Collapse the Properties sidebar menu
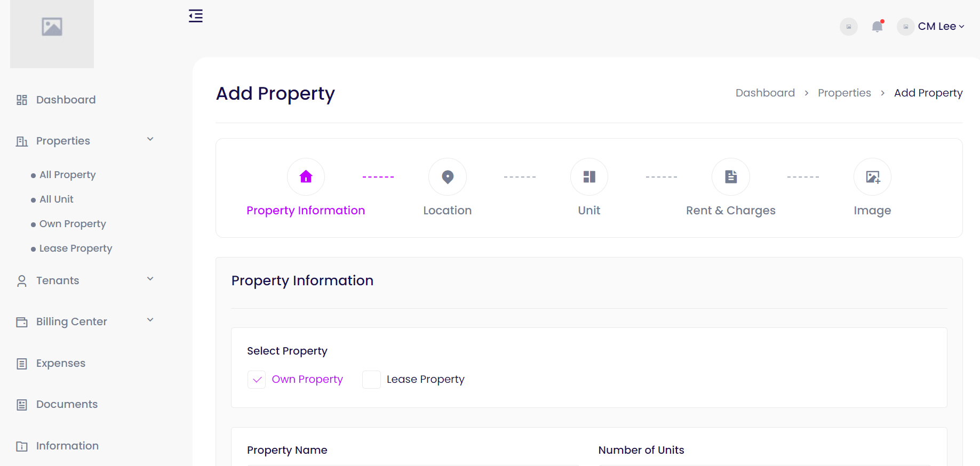 point(150,140)
